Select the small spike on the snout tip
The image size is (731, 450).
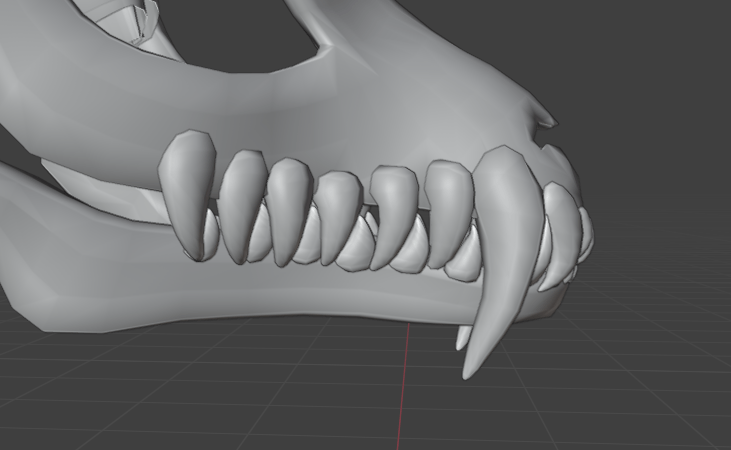coord(544,119)
